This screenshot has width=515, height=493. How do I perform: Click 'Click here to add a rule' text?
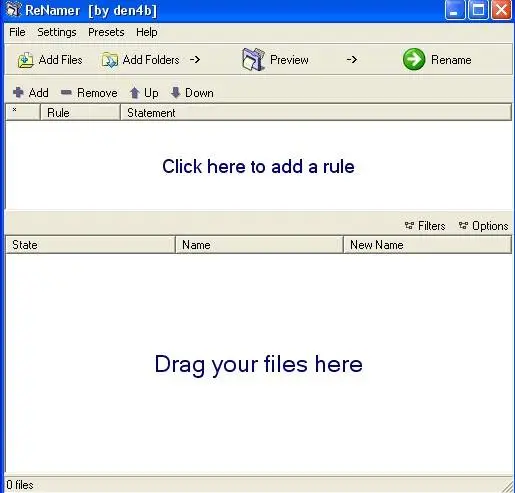click(x=258, y=166)
